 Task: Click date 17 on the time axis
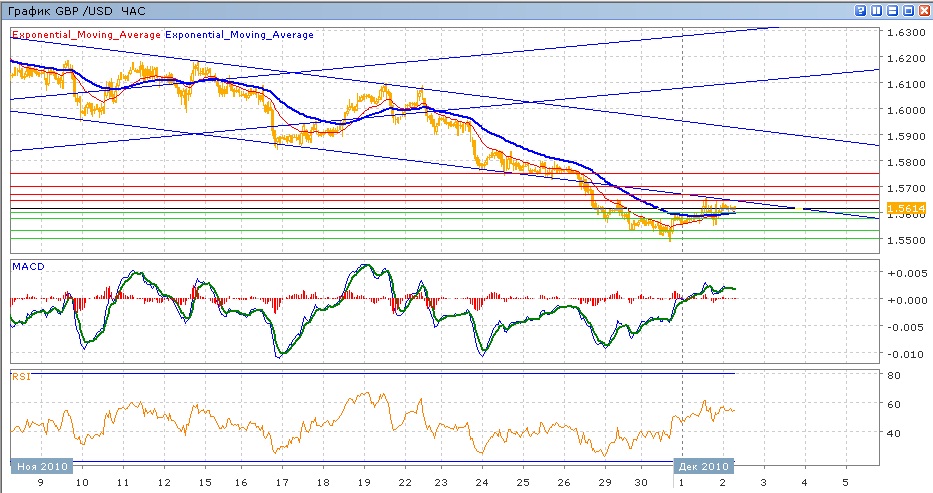click(x=281, y=482)
